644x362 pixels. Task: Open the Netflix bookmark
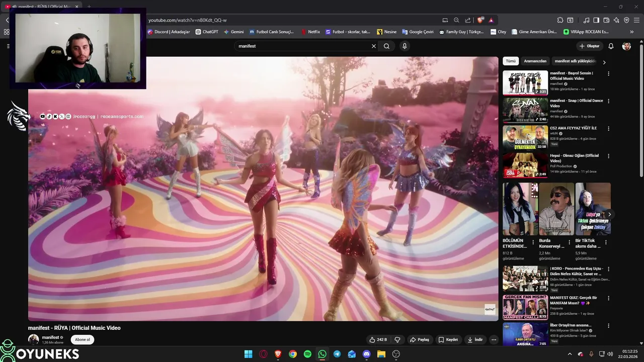coord(310,32)
